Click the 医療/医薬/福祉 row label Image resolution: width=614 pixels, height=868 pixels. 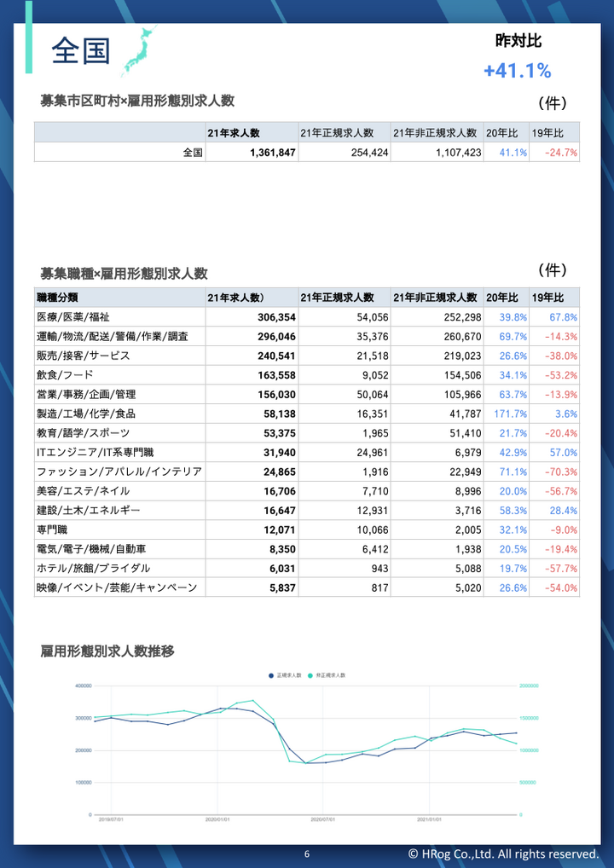coord(80,316)
